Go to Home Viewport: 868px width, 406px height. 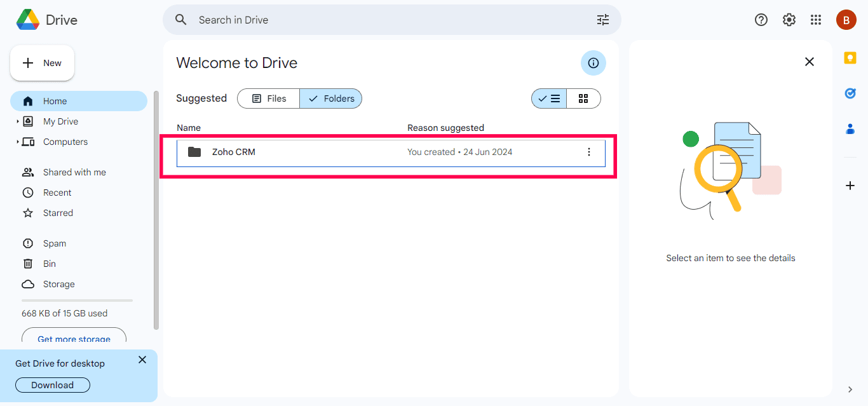79,101
